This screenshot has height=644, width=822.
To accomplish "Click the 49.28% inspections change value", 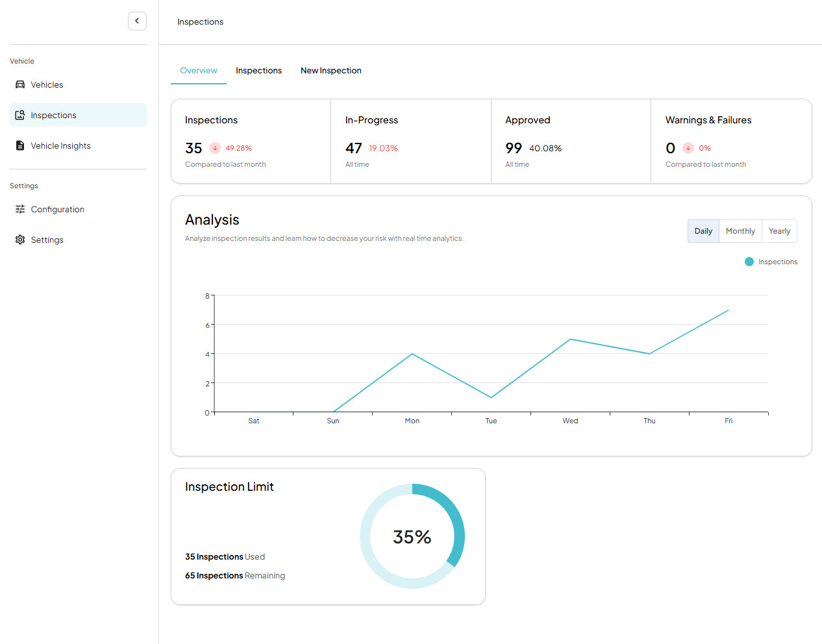I will tap(238, 148).
